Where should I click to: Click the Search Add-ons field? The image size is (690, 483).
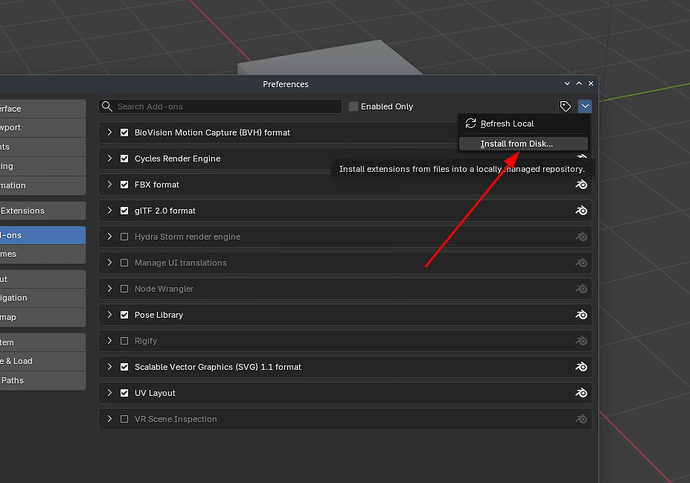(x=220, y=106)
